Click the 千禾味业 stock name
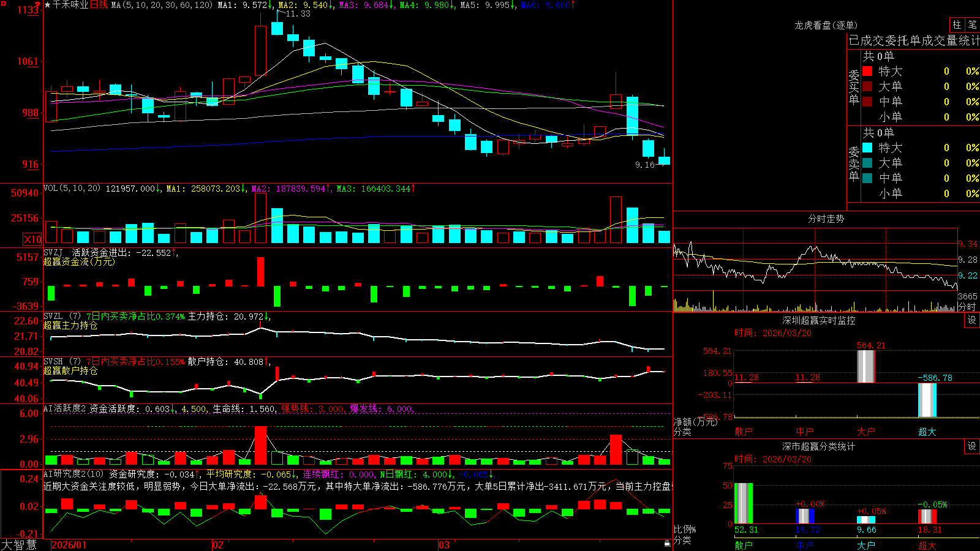The height and width of the screenshot is (551, 980). pos(70,5)
